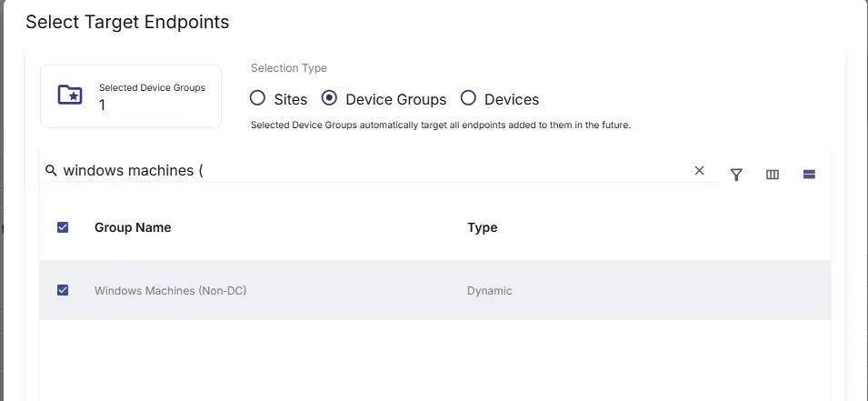Screen dimensions: 868x401
Task: Click the Windows Machines (Non-DC) group name
Action: tap(171, 291)
